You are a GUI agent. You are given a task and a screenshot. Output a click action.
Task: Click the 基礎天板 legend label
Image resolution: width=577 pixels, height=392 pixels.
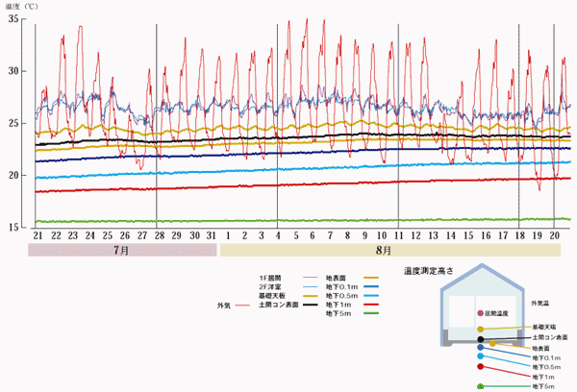[272, 296]
